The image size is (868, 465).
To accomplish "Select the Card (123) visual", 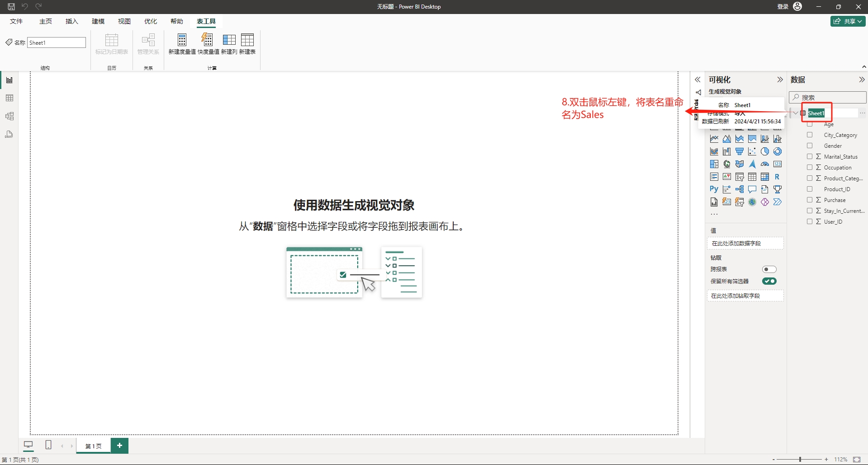I will coord(778,164).
